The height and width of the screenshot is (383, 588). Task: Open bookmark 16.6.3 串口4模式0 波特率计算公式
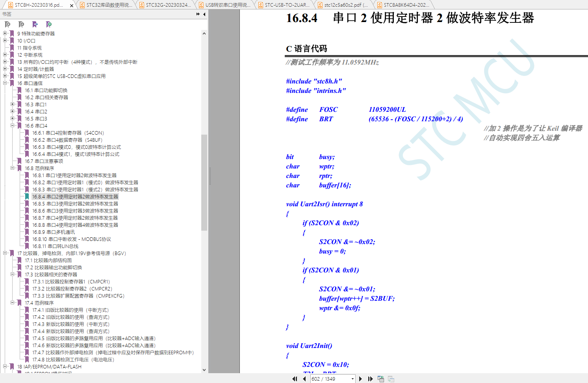pyautogui.click(x=77, y=147)
